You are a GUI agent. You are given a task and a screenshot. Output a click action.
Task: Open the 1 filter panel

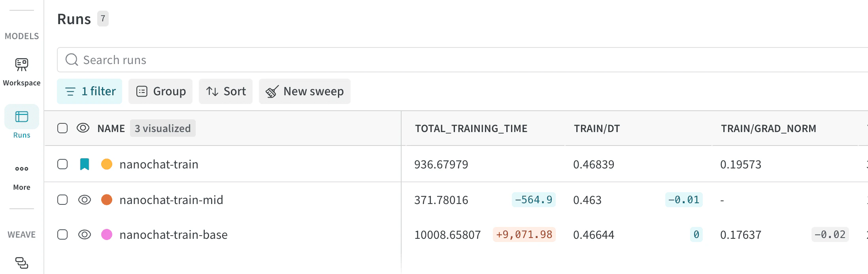89,91
